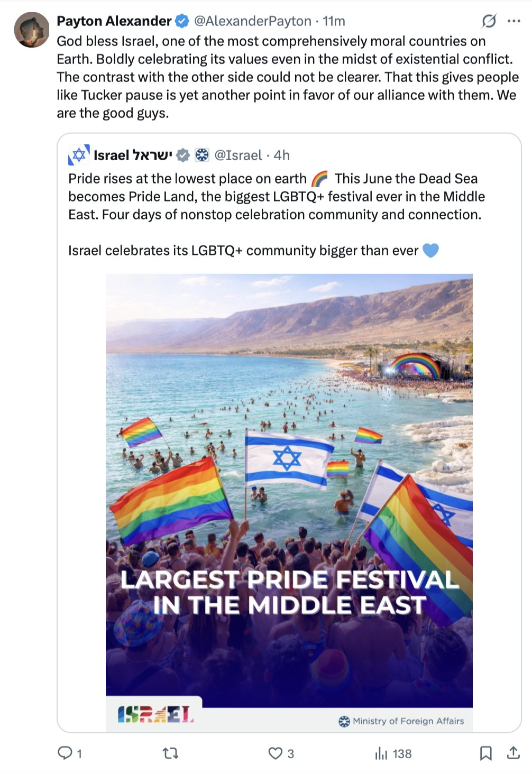Screen dimensions: 532x773
Task: Bookmark this post
Action: (x=485, y=753)
